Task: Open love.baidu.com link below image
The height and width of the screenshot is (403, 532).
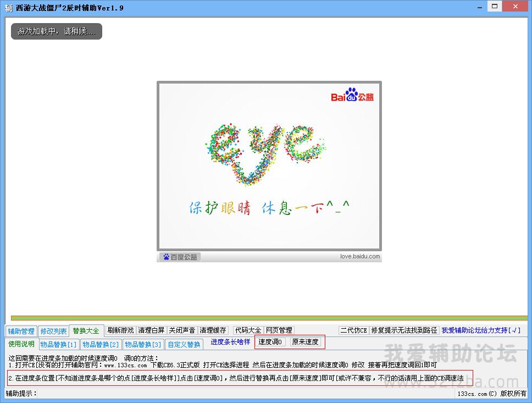Action: pyautogui.click(x=360, y=257)
